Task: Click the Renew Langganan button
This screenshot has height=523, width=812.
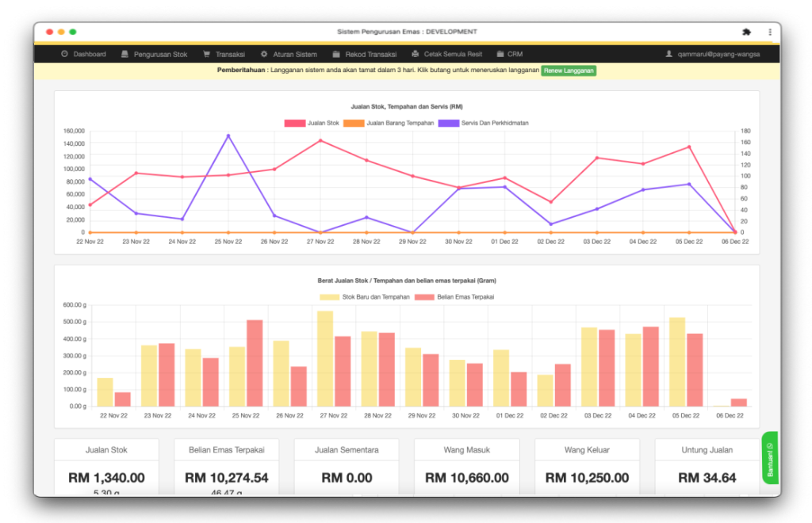Action: pyautogui.click(x=574, y=71)
